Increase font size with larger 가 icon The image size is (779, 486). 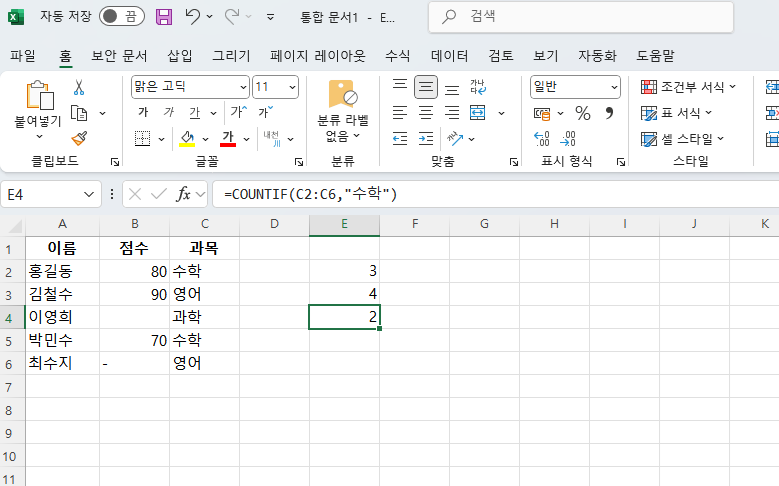tap(238, 112)
